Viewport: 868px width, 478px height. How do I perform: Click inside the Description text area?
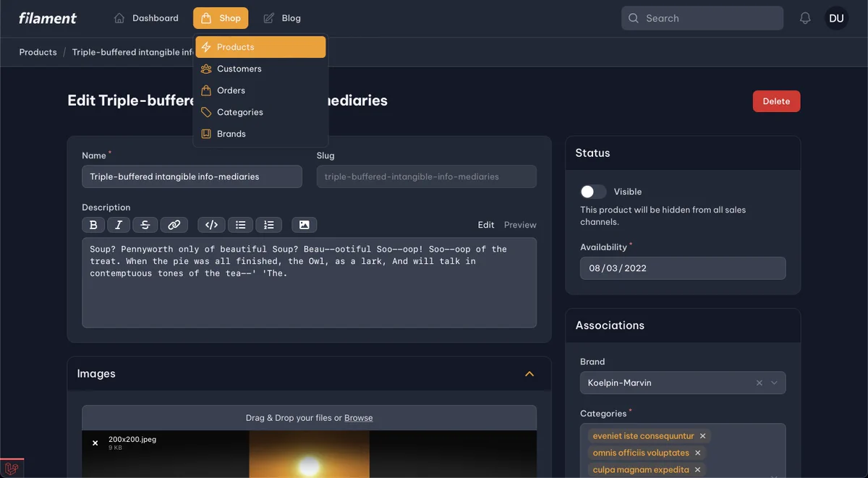point(309,283)
